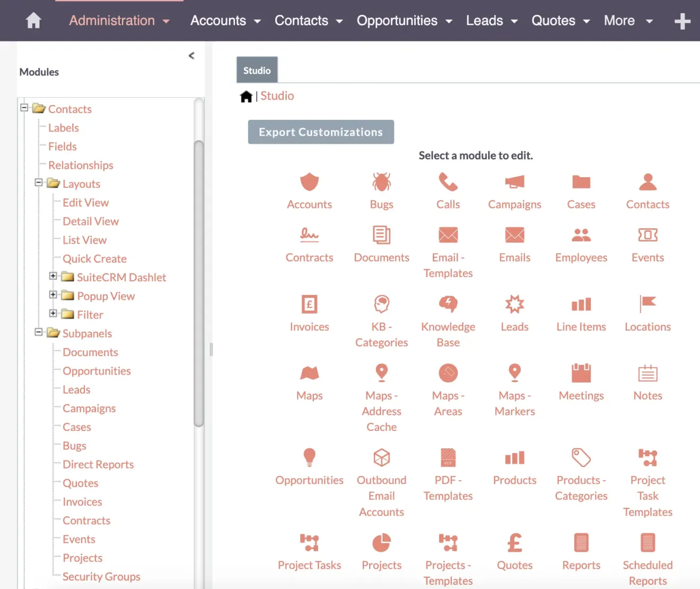Select Detail View in the layouts tree

click(x=91, y=221)
